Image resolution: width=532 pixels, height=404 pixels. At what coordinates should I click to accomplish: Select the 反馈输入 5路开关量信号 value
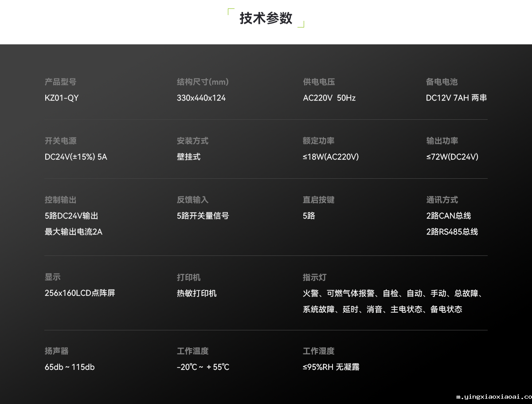click(x=203, y=216)
